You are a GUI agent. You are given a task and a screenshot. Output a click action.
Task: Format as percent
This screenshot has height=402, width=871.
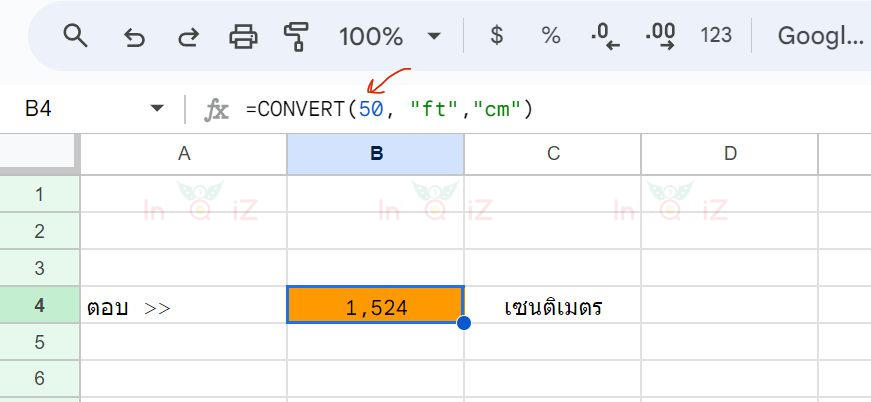(550, 36)
